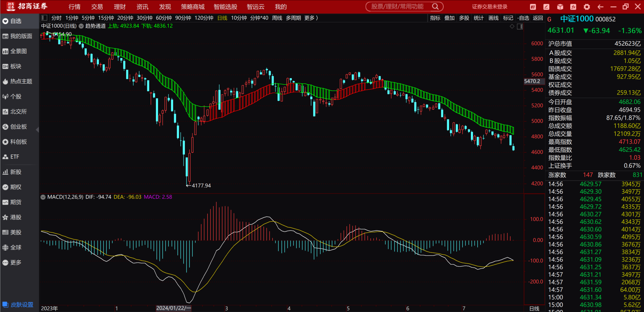Click the search magnifier icon

click(435, 6)
